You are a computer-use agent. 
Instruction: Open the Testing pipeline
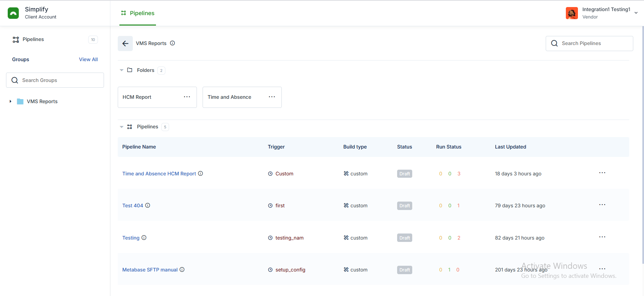tap(131, 238)
